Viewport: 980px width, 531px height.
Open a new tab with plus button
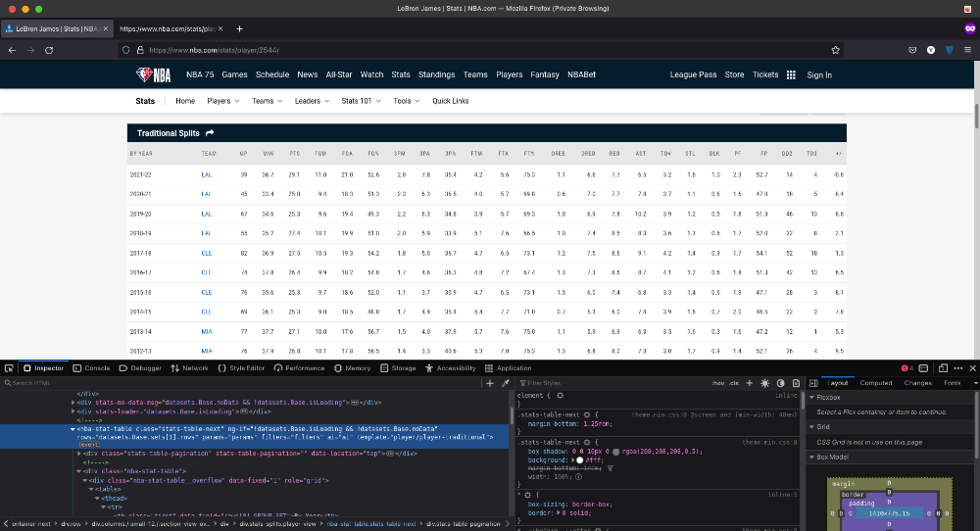pyautogui.click(x=239, y=28)
